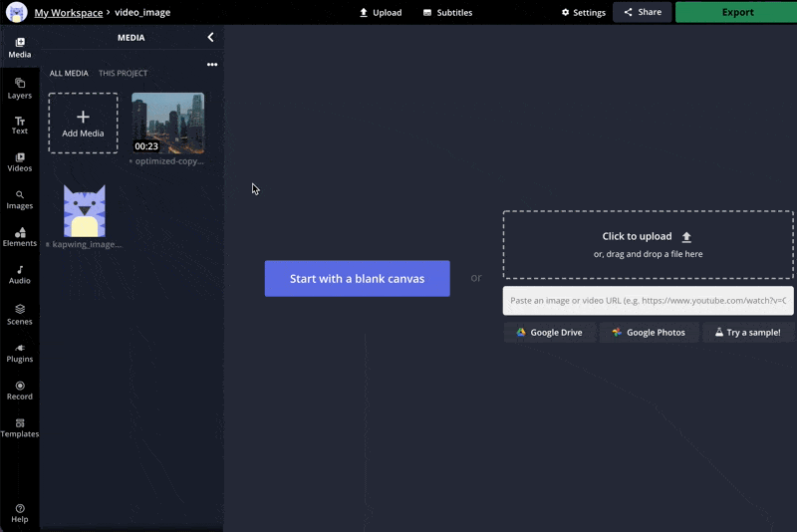Open the Images search panel
The width and height of the screenshot is (797, 532).
coord(19,199)
